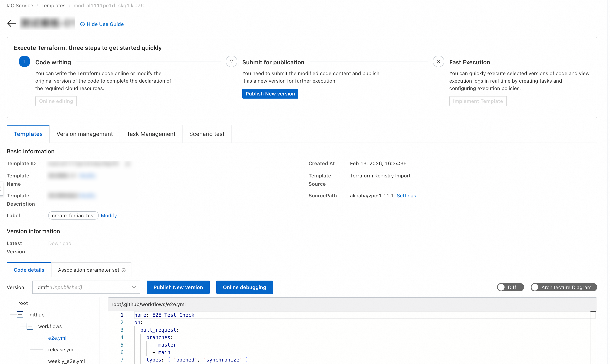
Task: Click the workflows folder label
Action: coord(50,326)
